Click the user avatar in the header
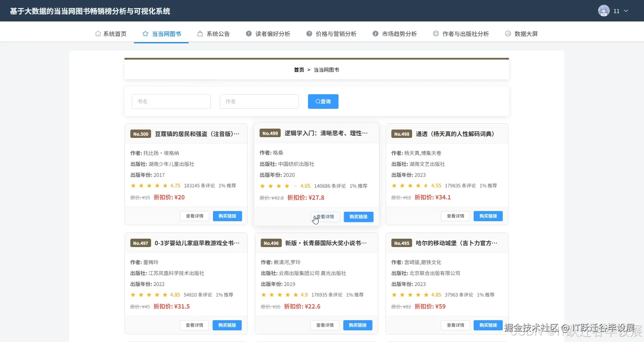Viewport: 644px width, 342px height. pos(604,11)
